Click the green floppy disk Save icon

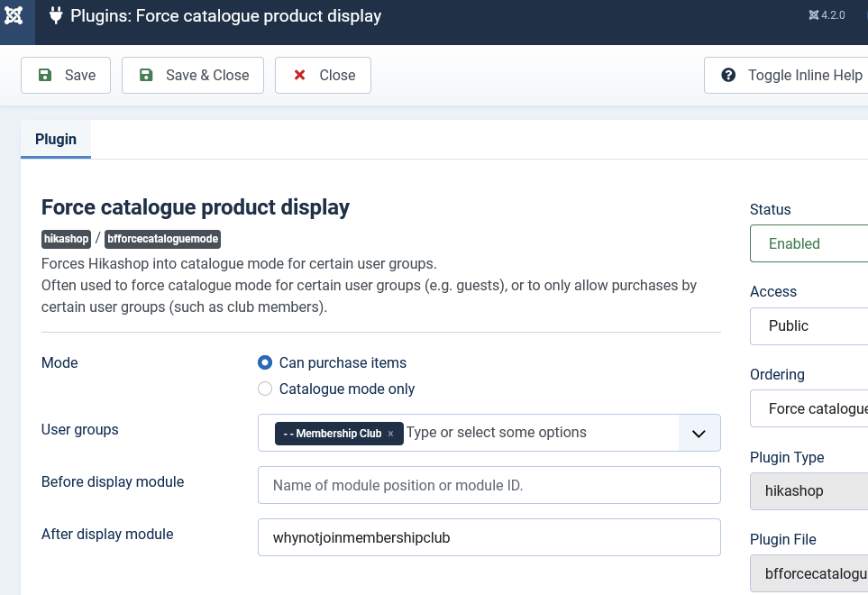click(x=45, y=75)
